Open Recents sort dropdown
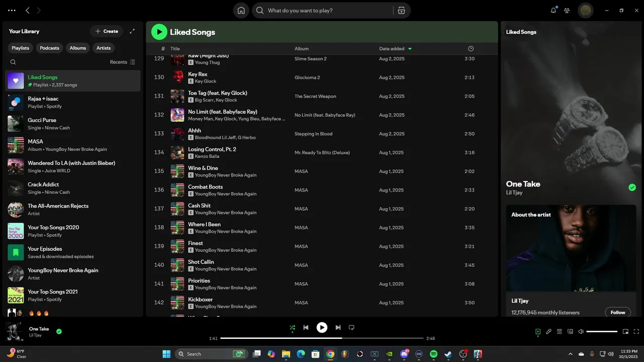This screenshot has width=644, height=362. coord(122,62)
